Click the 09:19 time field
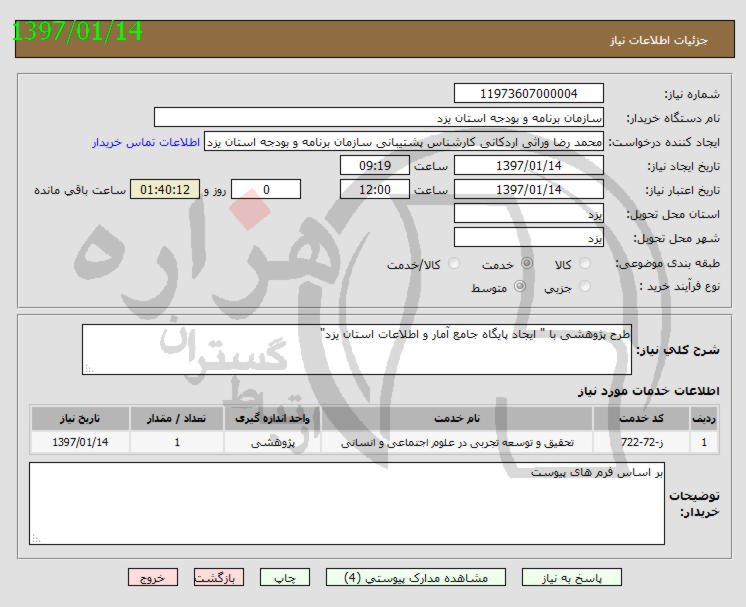The height and width of the screenshot is (607, 746). pyautogui.click(x=375, y=165)
